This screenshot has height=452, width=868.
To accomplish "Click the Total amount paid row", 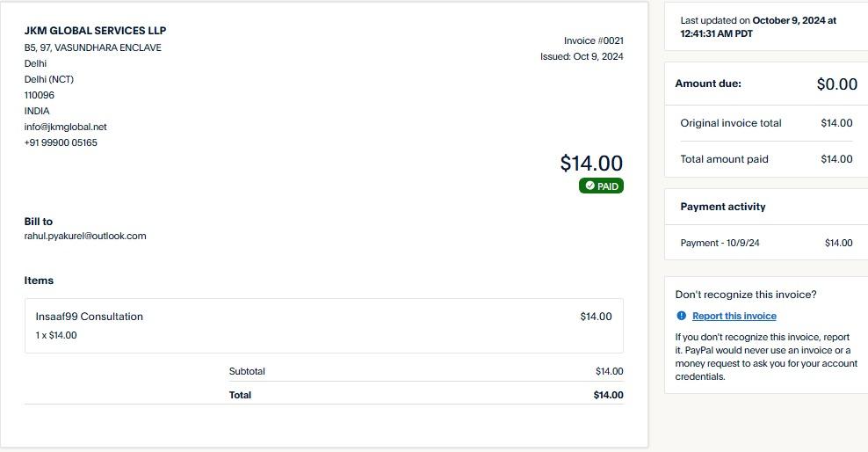I will click(x=766, y=159).
